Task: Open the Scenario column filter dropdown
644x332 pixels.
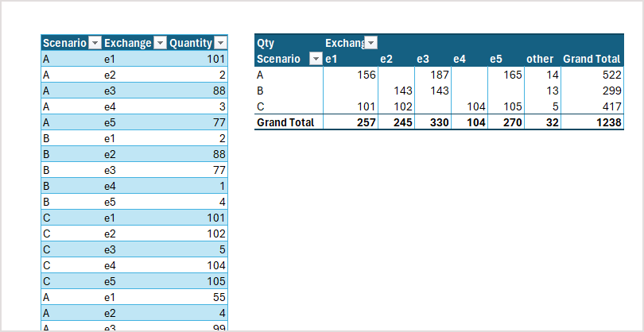Action: tap(95, 43)
